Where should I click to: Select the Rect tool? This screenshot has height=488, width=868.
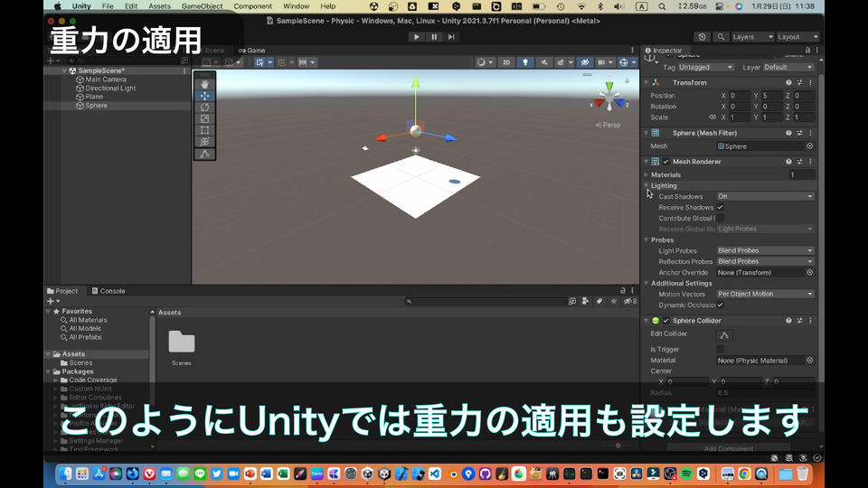(x=205, y=130)
